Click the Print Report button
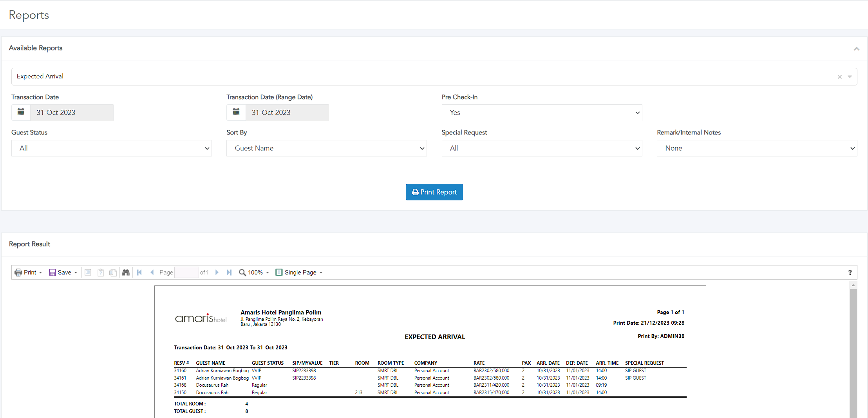Screen dimensions: 868x418 point(434,192)
